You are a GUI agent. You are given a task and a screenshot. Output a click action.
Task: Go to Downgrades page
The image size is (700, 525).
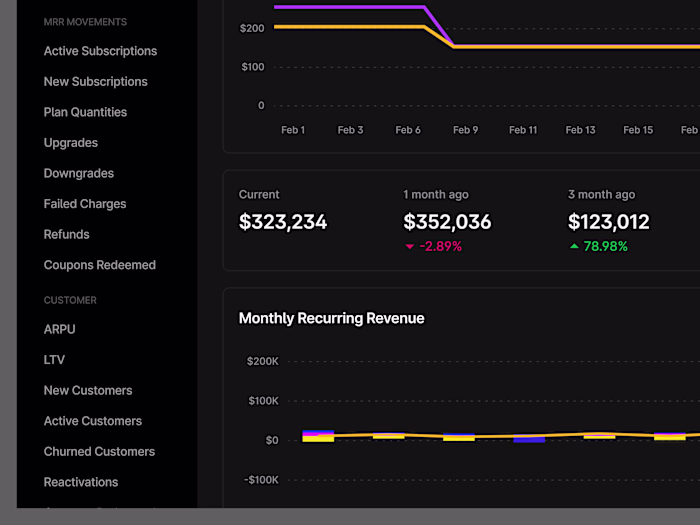tap(79, 173)
